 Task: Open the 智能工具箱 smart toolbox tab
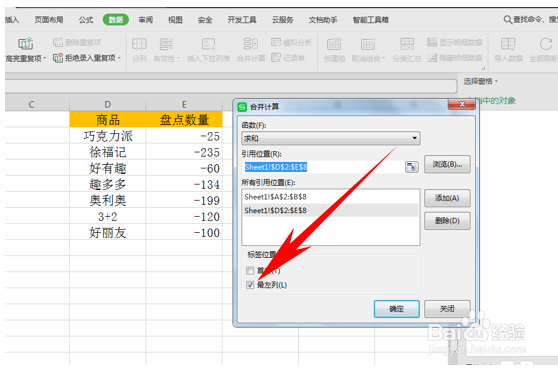370,20
